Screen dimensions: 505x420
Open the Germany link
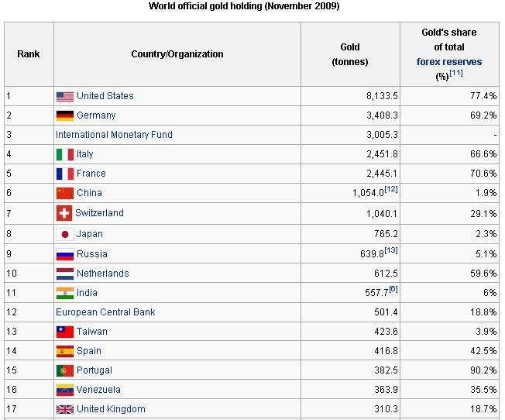pyautogui.click(x=96, y=115)
